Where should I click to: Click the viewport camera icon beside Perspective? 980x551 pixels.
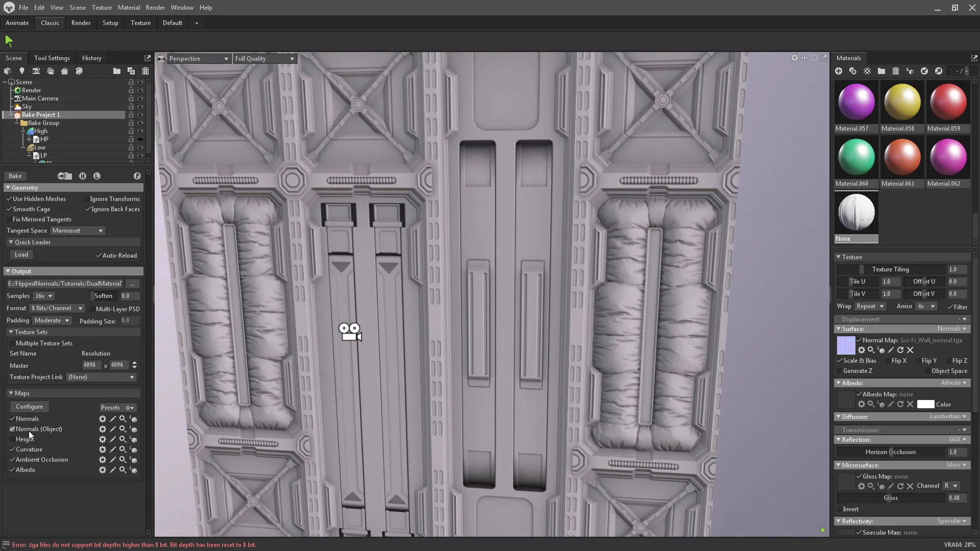point(161,59)
